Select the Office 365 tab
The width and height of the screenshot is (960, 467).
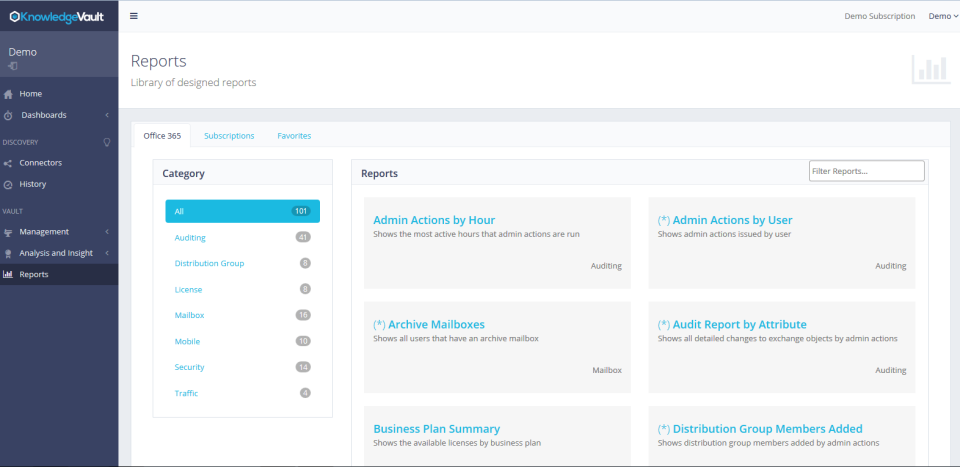tap(162, 136)
